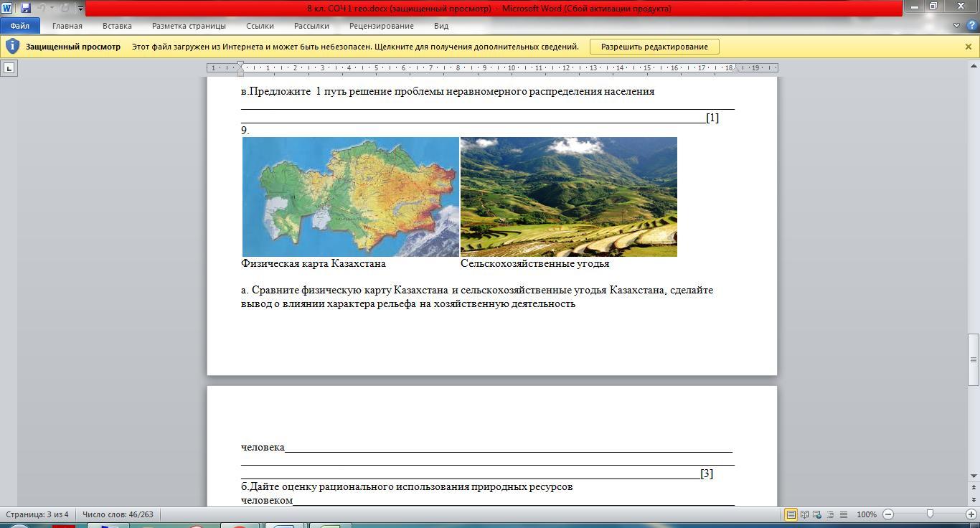Switch to Full Screen Reading view

click(804, 514)
